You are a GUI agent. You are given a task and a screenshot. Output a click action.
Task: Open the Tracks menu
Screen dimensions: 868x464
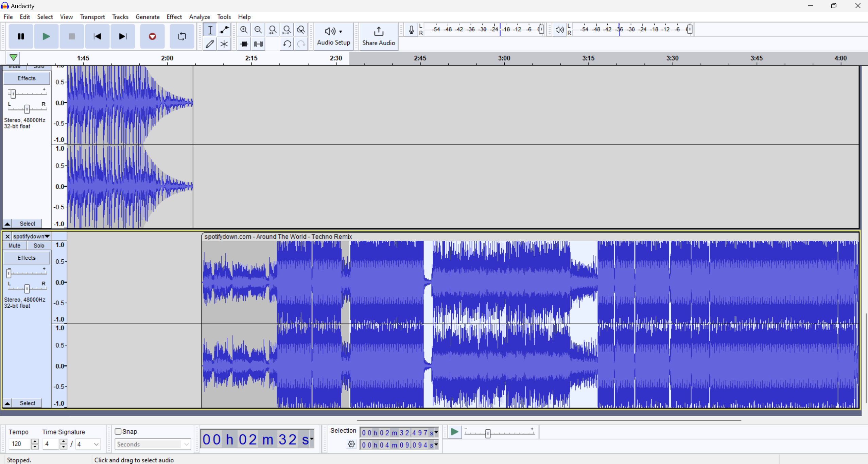(x=120, y=17)
